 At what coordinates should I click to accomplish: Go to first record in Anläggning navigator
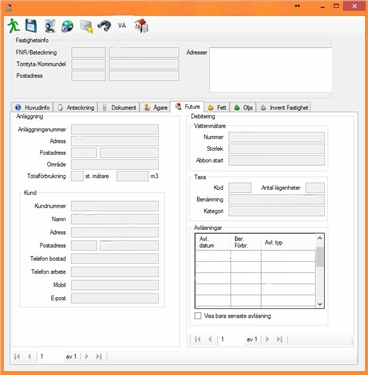[17, 356]
